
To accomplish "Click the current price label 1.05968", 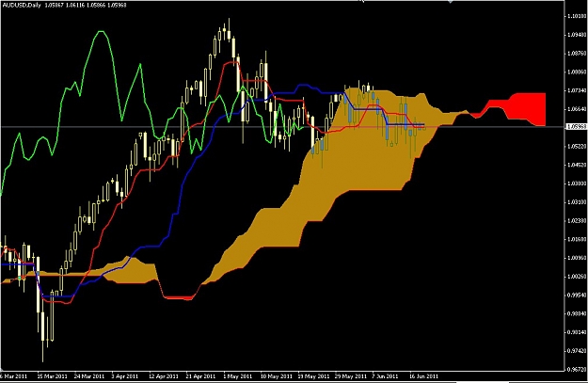I will (577, 127).
